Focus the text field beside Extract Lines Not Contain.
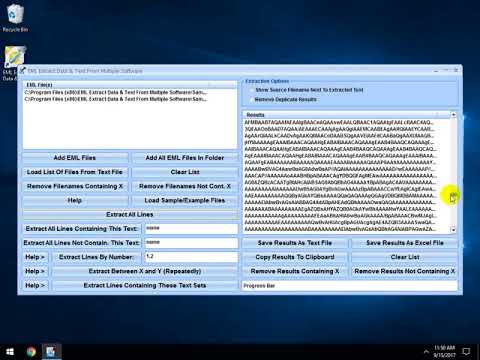Viewport: 480px width, 360px height. [x=191, y=243]
